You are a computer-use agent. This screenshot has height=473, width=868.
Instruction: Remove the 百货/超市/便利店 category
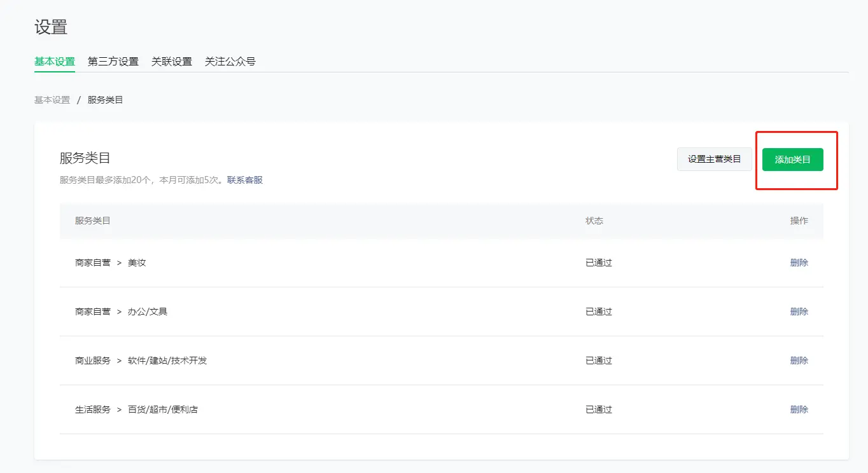coord(799,409)
